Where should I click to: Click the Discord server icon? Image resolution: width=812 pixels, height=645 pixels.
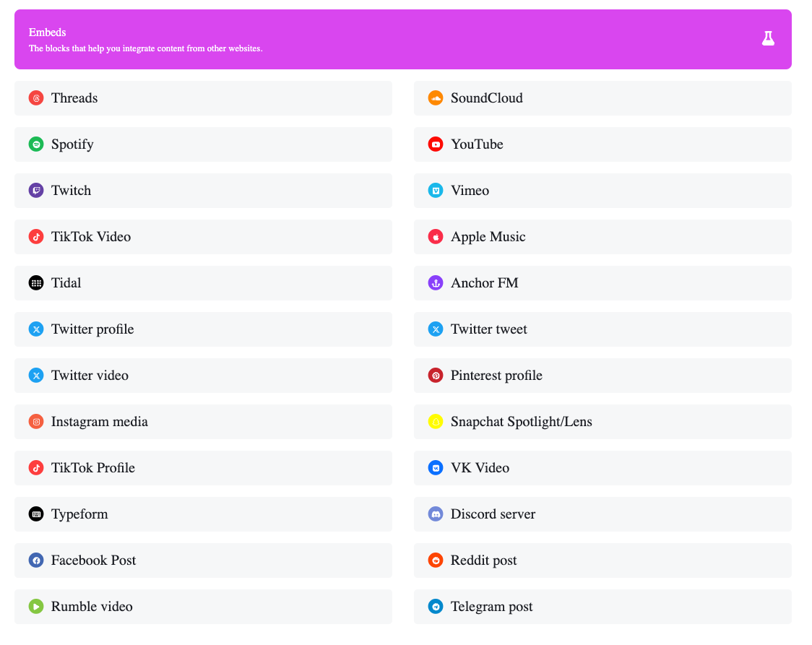[436, 514]
